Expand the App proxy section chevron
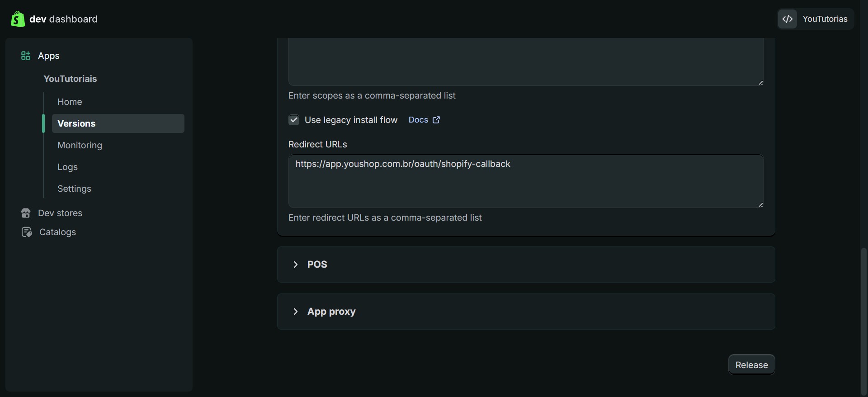This screenshot has width=868, height=397. 296,312
